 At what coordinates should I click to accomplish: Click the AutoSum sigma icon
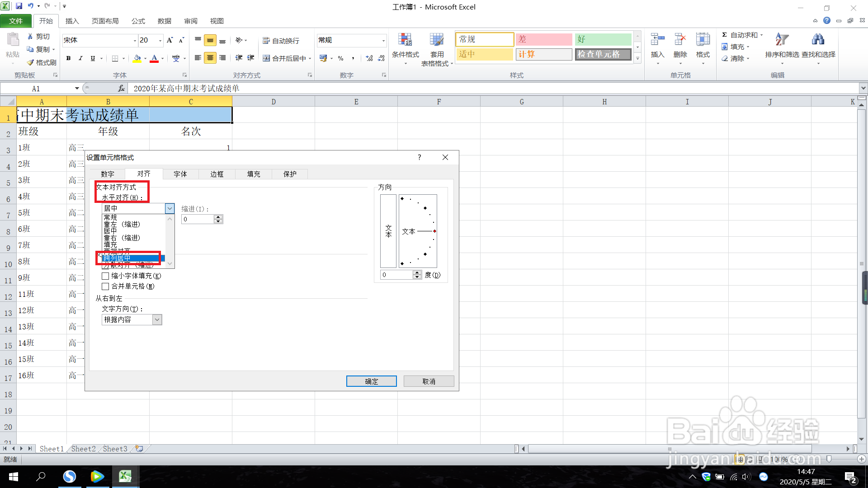pyautogui.click(x=725, y=35)
